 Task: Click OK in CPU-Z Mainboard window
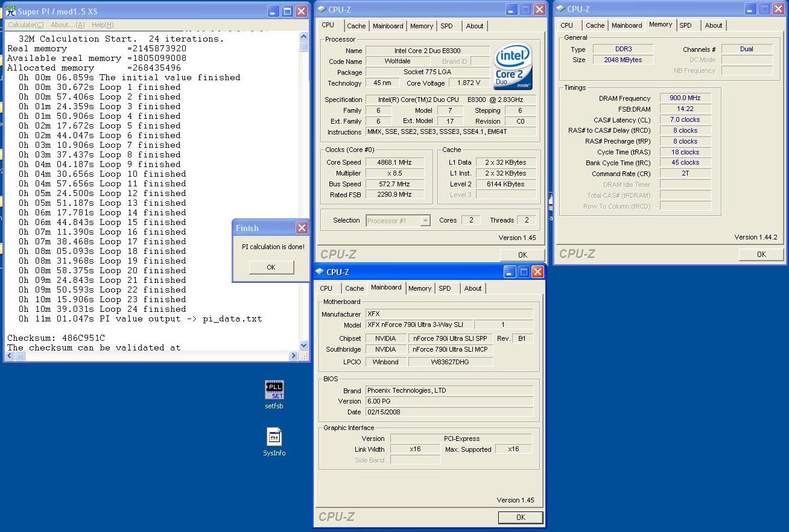pyautogui.click(x=521, y=517)
